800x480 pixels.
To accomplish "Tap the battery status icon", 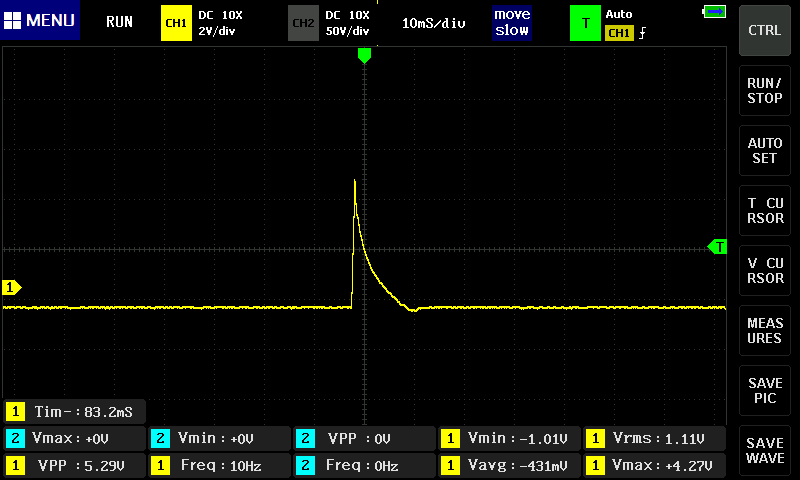I will tap(714, 12).
